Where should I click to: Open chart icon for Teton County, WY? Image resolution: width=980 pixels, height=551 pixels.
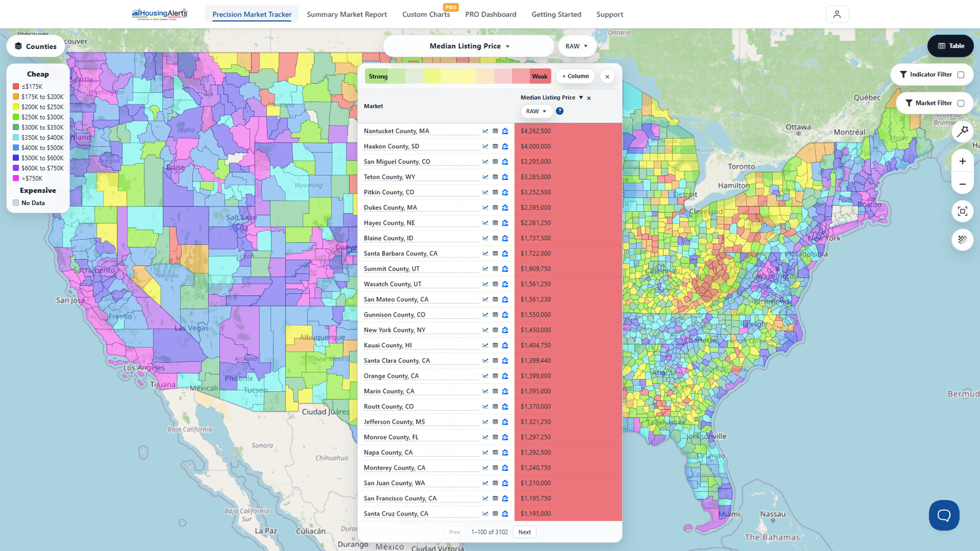(485, 177)
